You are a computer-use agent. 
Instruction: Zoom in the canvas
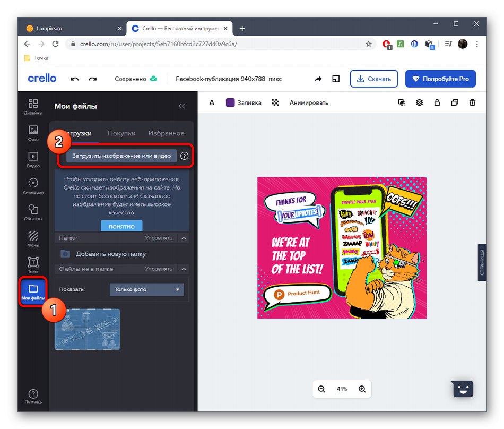tap(362, 389)
